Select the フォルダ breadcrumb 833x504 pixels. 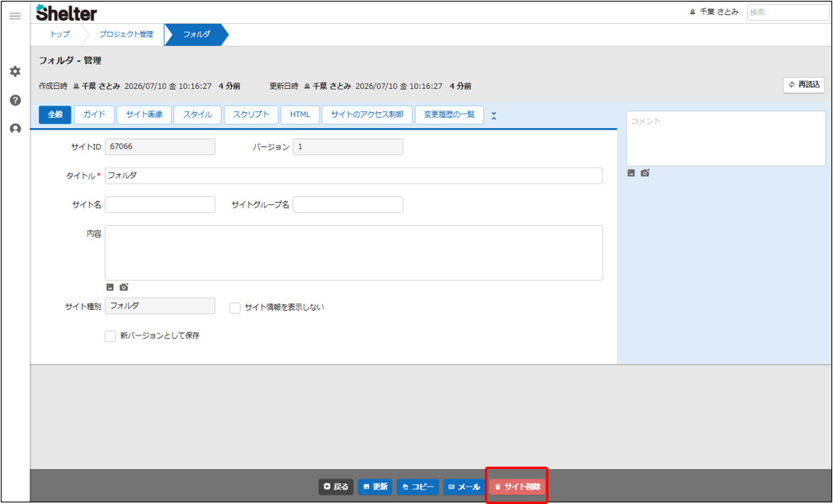click(196, 34)
